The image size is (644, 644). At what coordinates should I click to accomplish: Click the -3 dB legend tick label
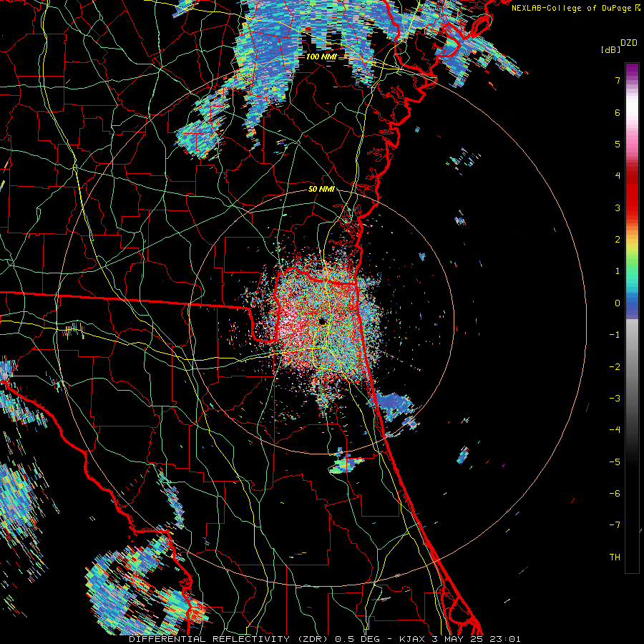tap(615, 399)
